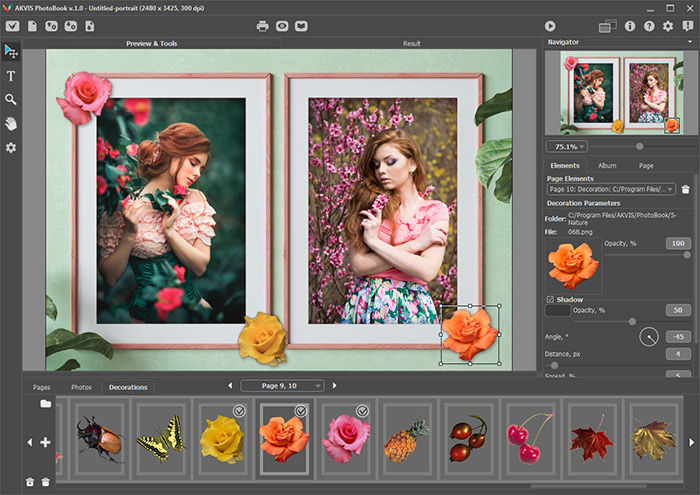This screenshot has height=495, width=700.
Task: Open preferences gear in top toolbar
Action: coord(668,26)
